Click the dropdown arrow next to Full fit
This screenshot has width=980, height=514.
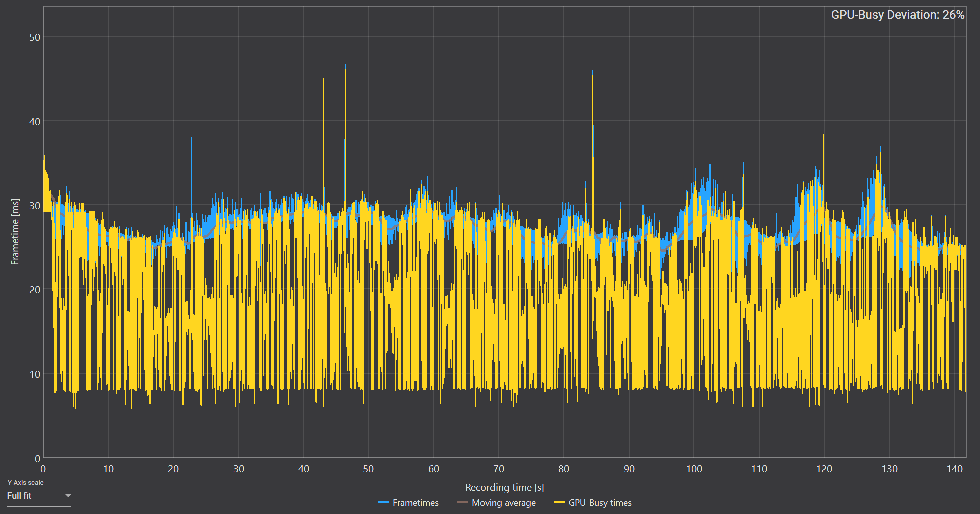coord(68,496)
